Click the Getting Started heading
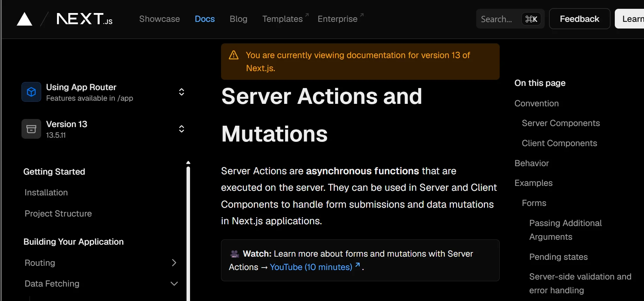The image size is (644, 301). pyautogui.click(x=54, y=171)
